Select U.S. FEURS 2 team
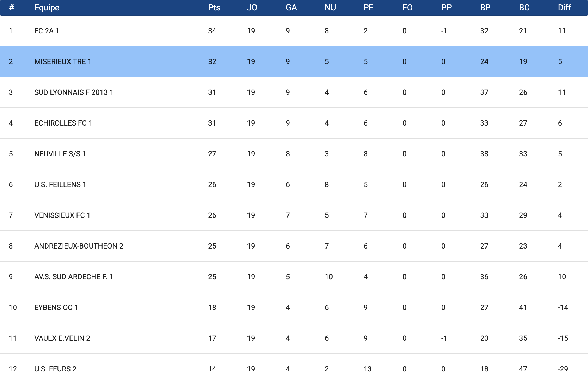Viewport: 588px width, 384px height. tap(55, 369)
